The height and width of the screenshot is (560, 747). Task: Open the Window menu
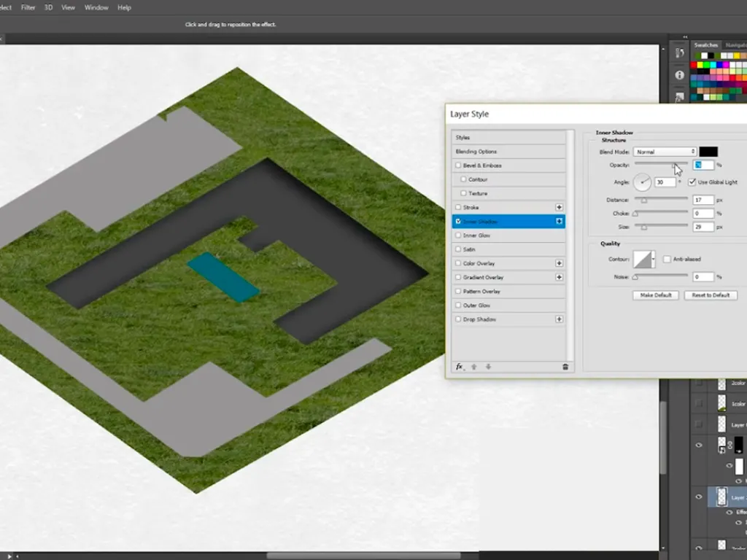pyautogui.click(x=96, y=7)
